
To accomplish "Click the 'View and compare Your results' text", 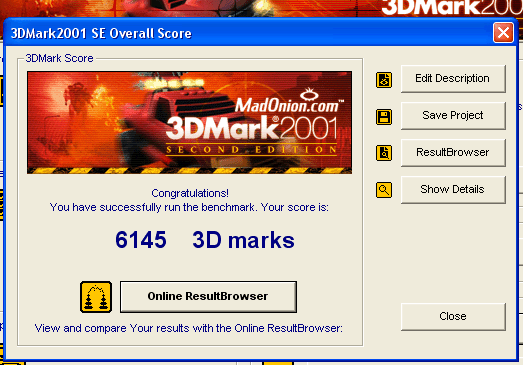I will (188, 328).
